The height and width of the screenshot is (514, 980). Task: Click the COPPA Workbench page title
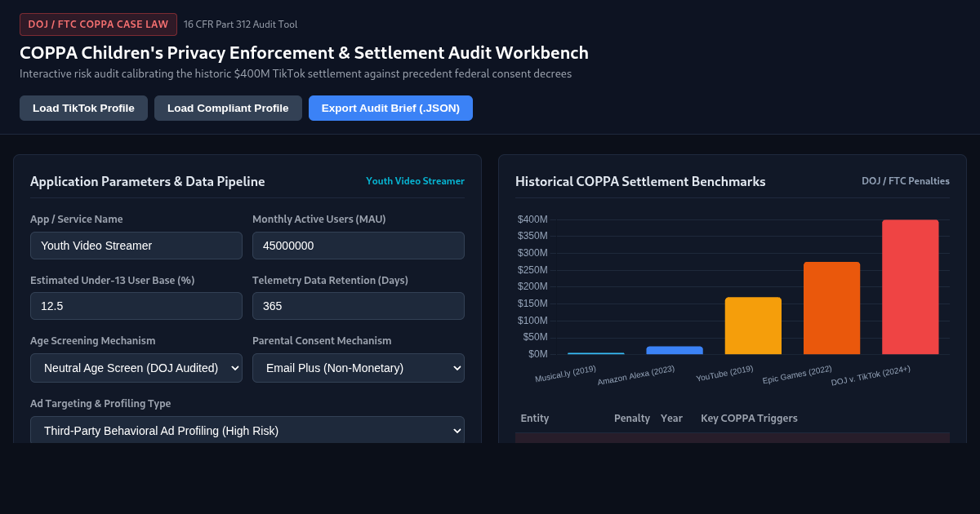coord(304,53)
